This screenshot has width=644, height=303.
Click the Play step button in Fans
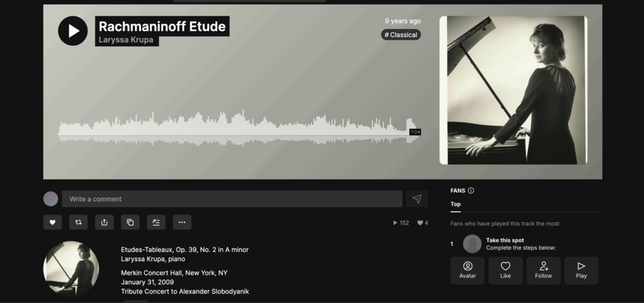click(x=581, y=270)
